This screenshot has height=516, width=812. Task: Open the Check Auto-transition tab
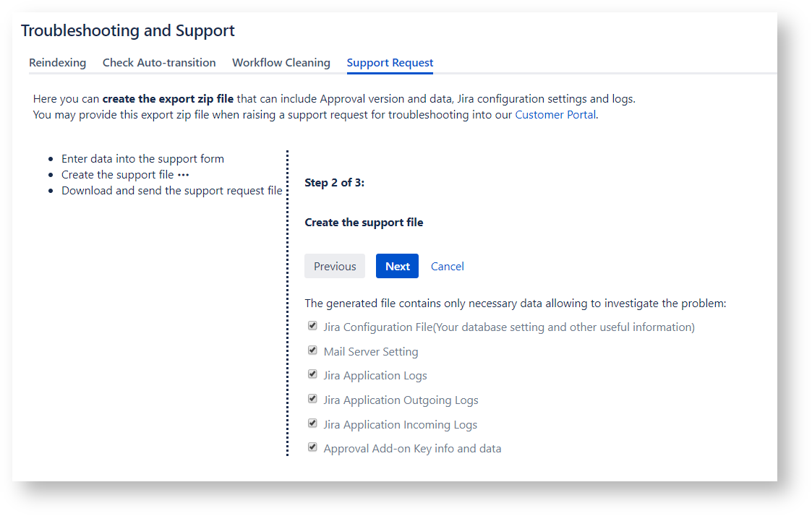pyautogui.click(x=159, y=63)
